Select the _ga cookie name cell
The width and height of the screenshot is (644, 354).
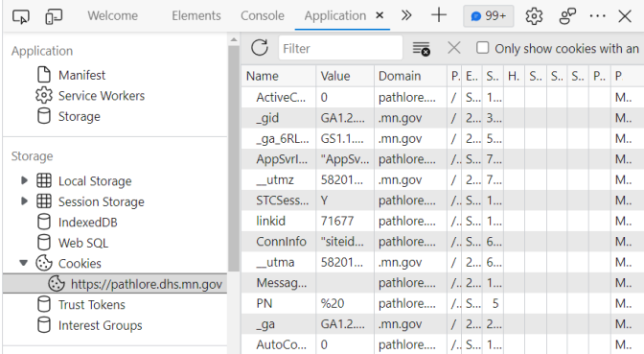click(279, 324)
